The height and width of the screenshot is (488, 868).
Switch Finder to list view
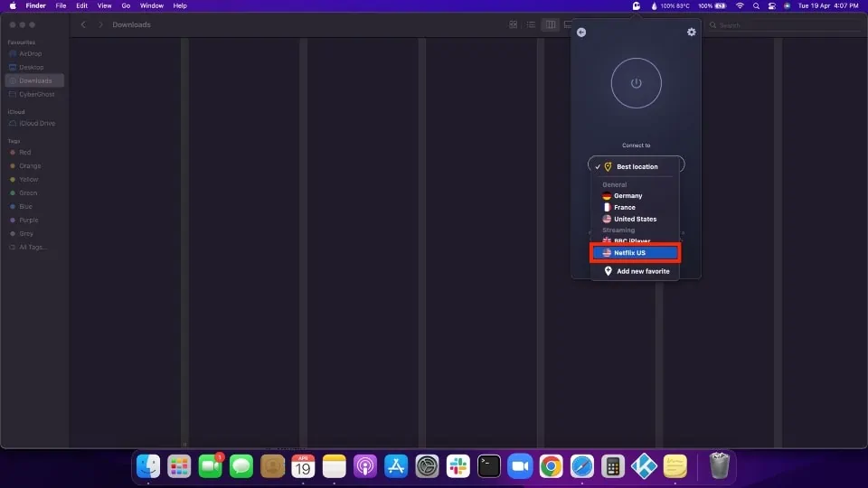tap(531, 25)
